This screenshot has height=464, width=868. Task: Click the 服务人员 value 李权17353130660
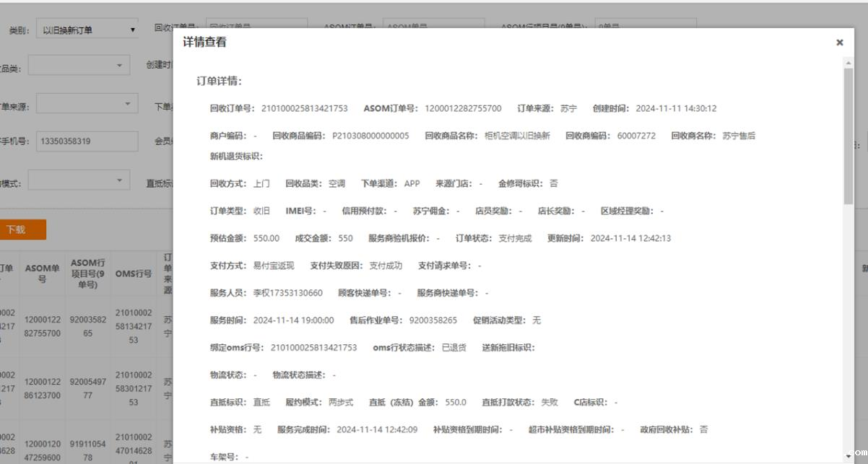[x=287, y=293]
